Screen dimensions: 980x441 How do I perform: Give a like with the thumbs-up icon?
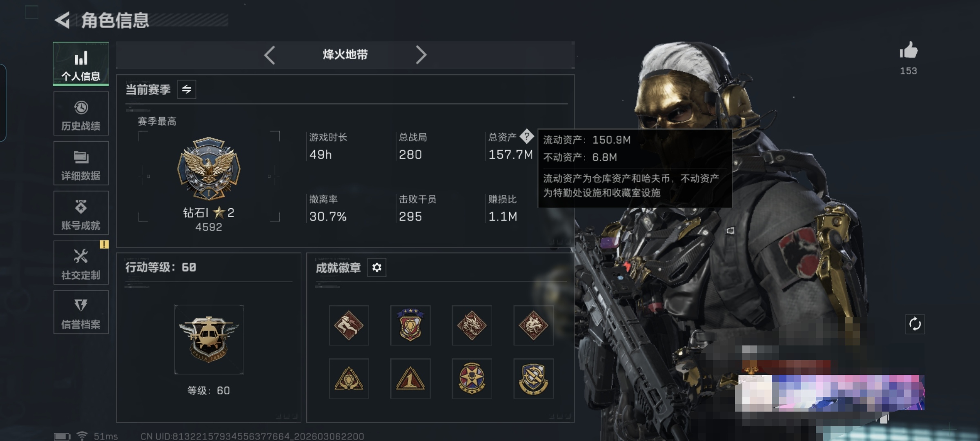(909, 51)
